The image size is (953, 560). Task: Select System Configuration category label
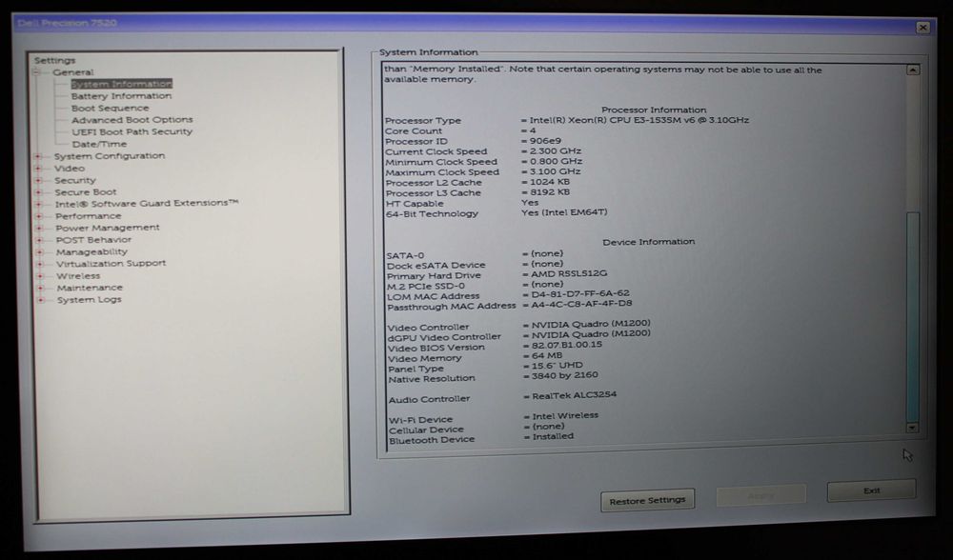110,156
